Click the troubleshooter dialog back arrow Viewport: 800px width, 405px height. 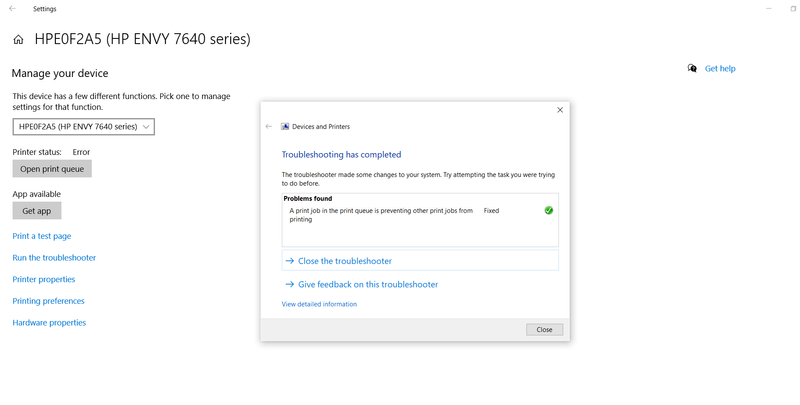click(269, 127)
